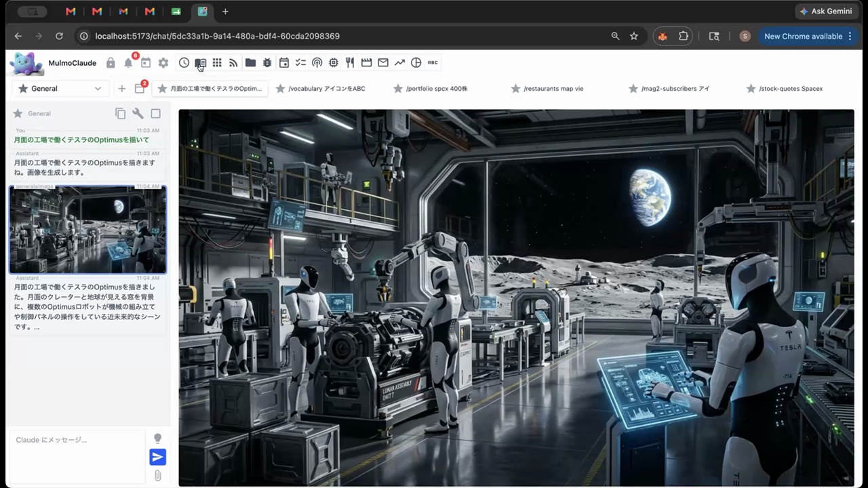Open the calendar event icon after the bug
The width and height of the screenshot is (868, 488).
[x=283, y=63]
